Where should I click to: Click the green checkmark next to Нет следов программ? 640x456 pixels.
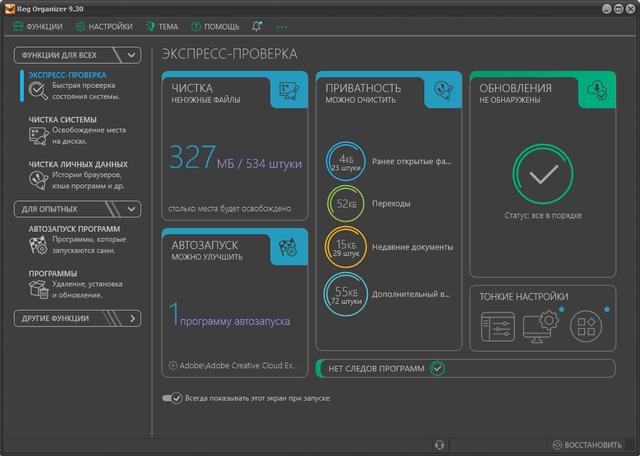point(437,369)
